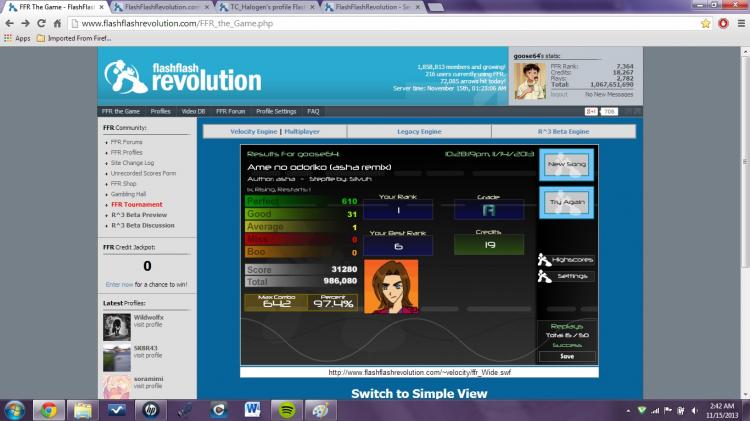Open Site Change Log link

(132, 163)
